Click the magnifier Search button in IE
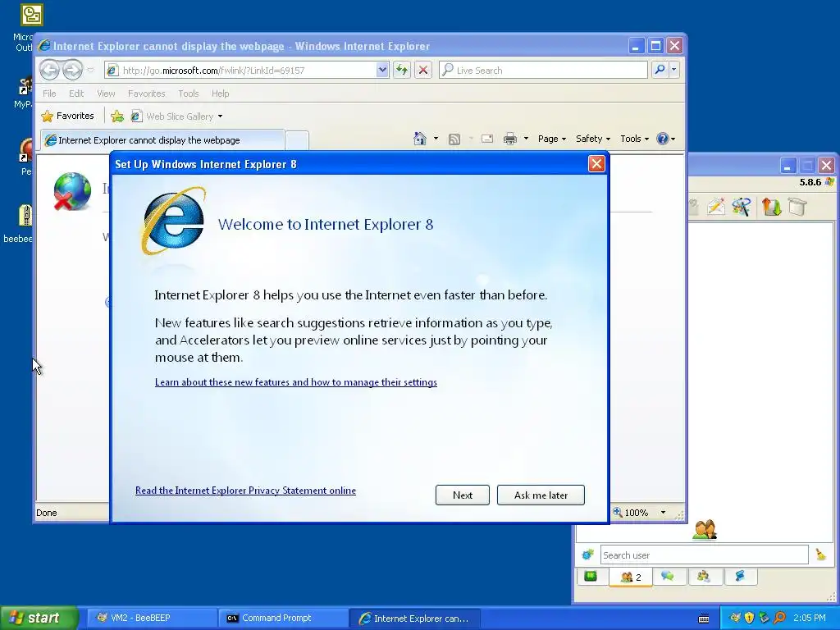 tap(660, 70)
